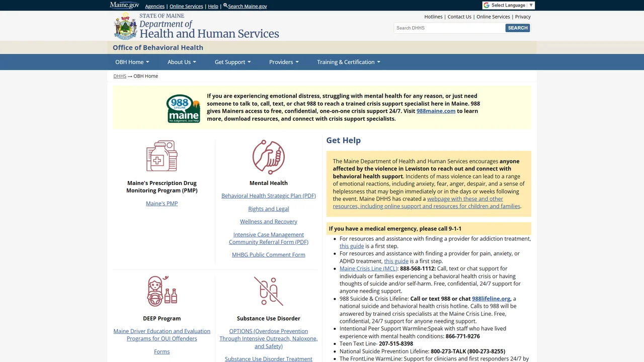Click the Prescription Drug Monitoring icon
Viewport: 644px width, 362px height.
[x=162, y=156]
